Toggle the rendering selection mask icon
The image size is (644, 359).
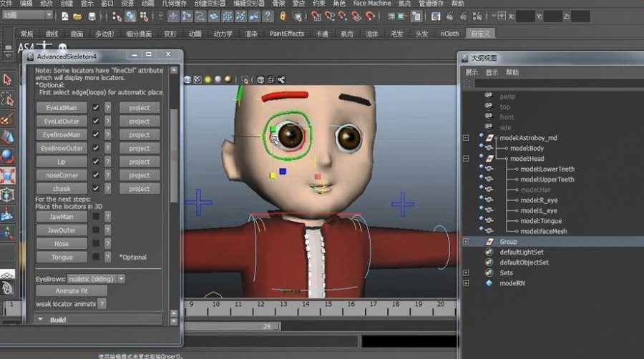coord(254,16)
